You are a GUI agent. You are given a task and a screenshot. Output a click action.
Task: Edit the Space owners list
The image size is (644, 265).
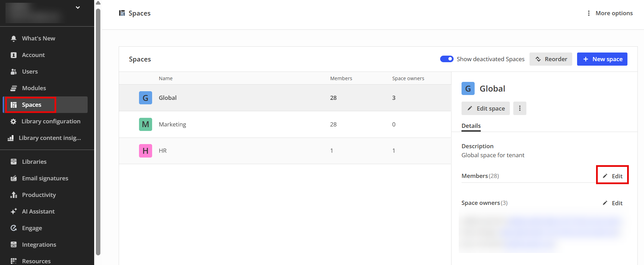(613, 203)
